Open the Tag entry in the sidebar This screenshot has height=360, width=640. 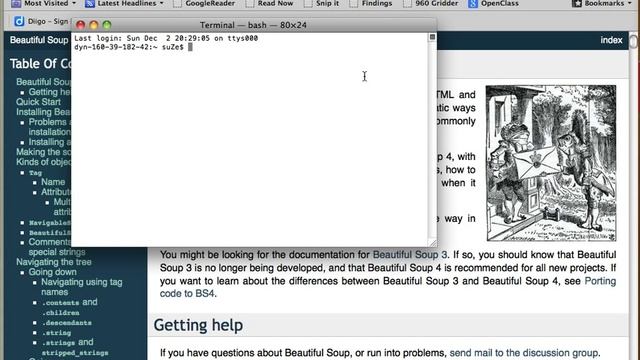(36, 173)
